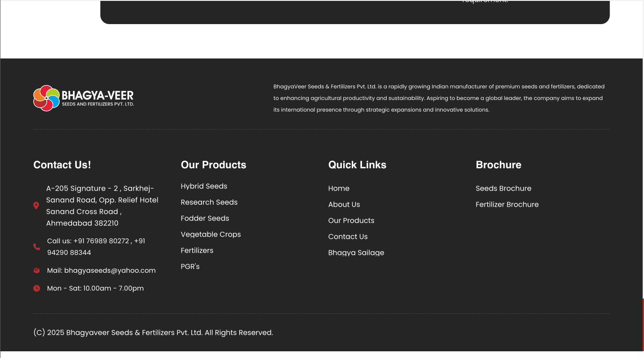Go to Our Products quick link

pyautogui.click(x=351, y=221)
